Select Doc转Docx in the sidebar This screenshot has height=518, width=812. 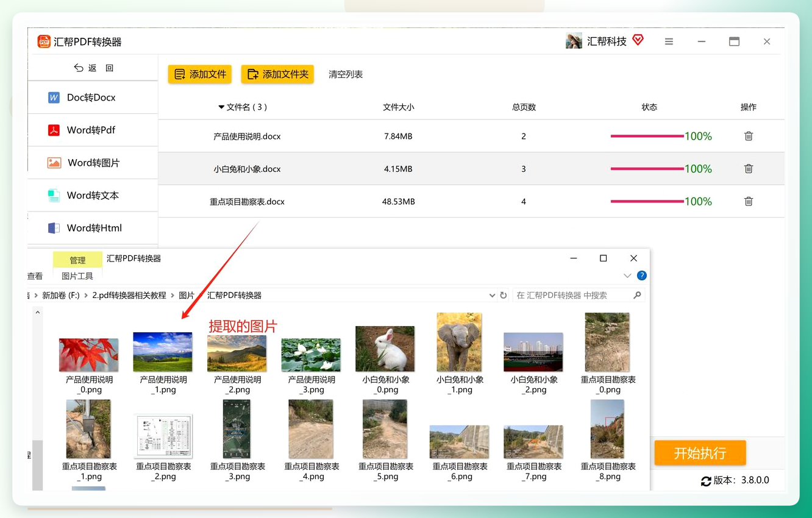[93, 98]
